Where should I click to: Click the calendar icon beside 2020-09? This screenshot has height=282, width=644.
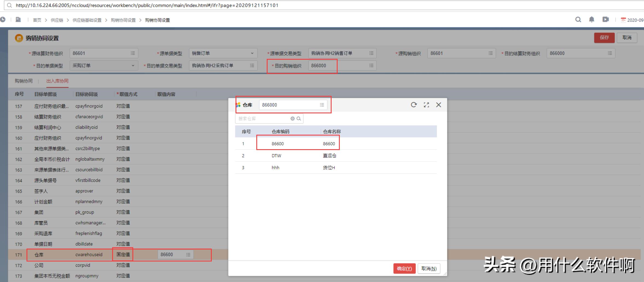click(623, 20)
